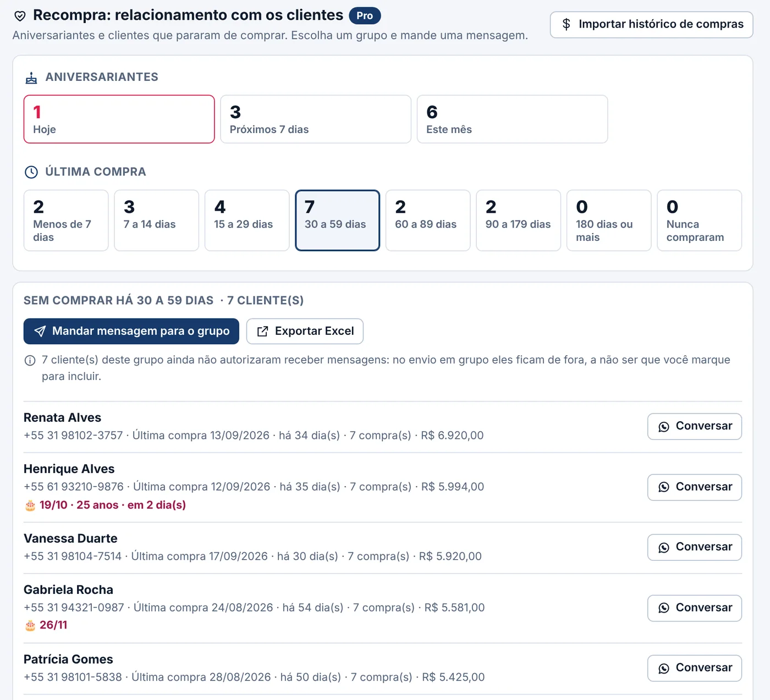The width and height of the screenshot is (770, 700).
Task: Click the Gabriela Rocha customer name
Action: pos(68,590)
